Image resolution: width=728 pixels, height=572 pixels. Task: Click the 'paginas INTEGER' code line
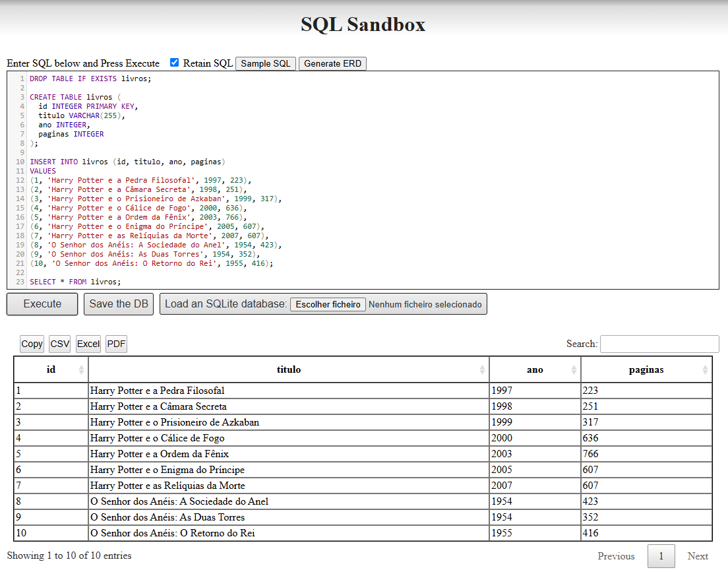71,135
